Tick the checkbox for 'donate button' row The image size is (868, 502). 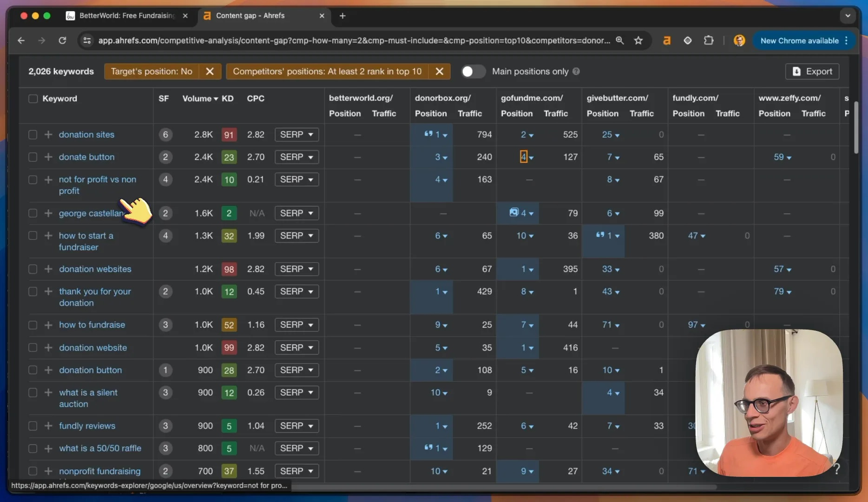[33, 157]
